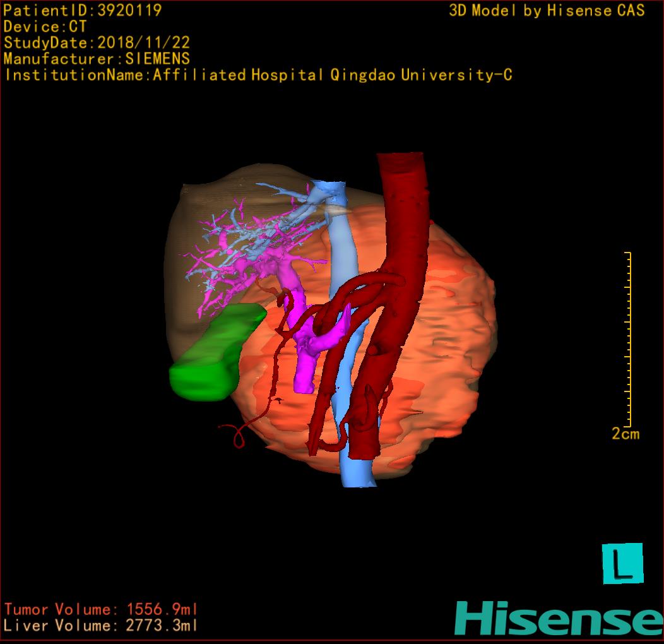664x644 pixels.
Task: Click the Tumor Volume 1556.9ml readout
Action: 101,610
